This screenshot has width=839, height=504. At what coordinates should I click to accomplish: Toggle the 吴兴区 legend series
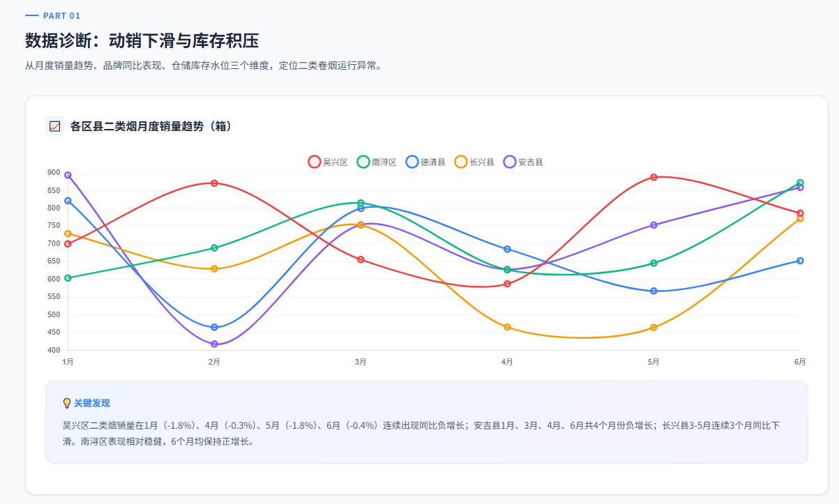click(x=328, y=162)
